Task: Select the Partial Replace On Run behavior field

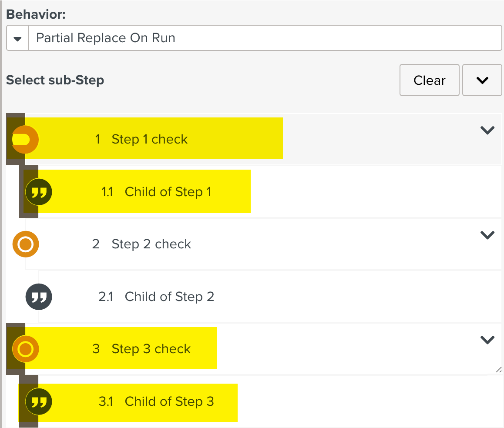Action: pyautogui.click(x=261, y=38)
